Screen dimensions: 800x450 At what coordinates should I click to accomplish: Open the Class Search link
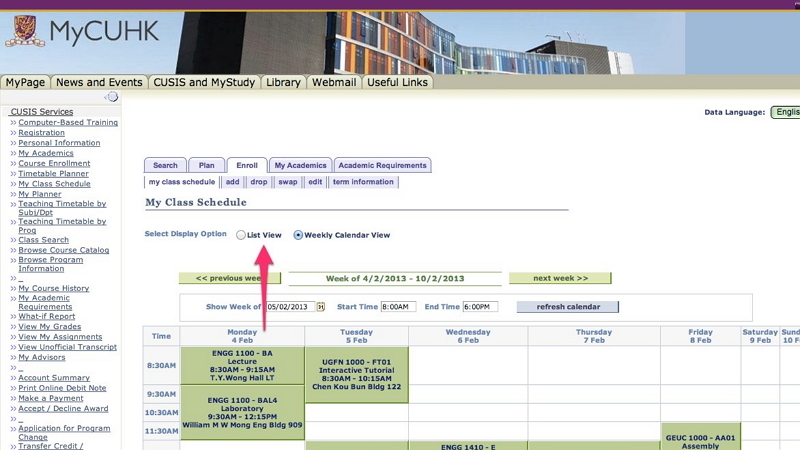pos(43,240)
